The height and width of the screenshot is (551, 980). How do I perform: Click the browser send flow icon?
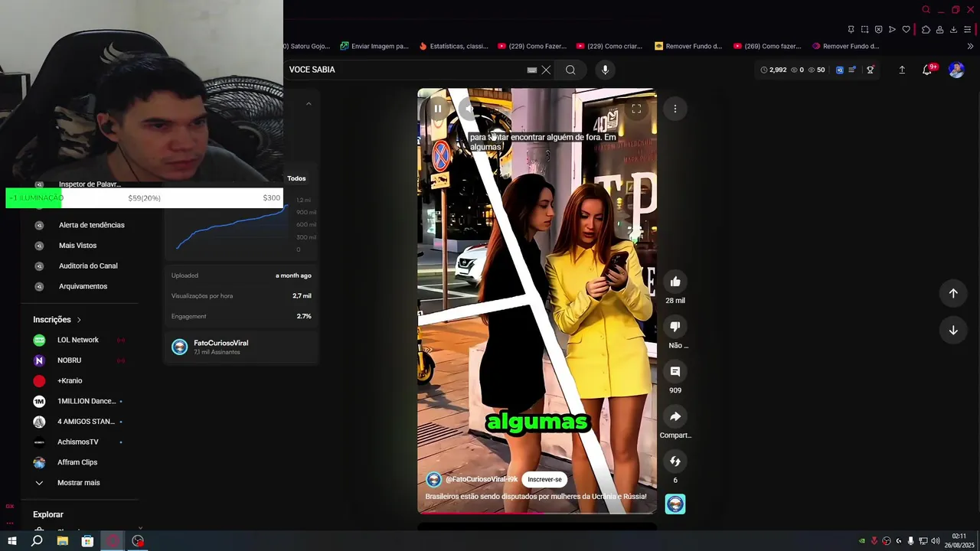[892, 30]
